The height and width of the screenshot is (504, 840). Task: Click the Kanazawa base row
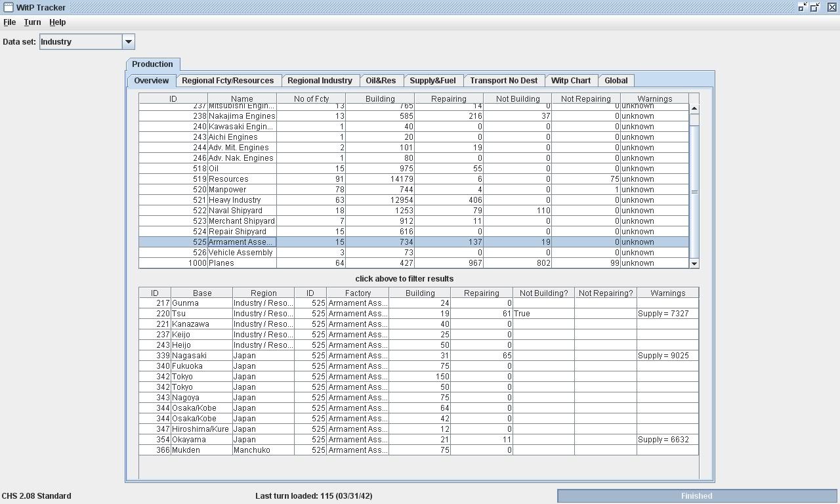point(419,324)
